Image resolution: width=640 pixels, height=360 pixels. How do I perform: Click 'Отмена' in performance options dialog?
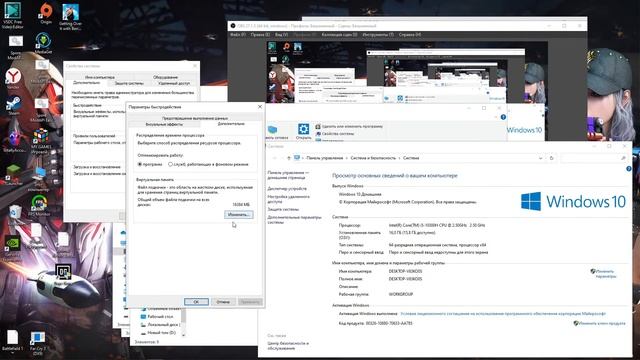point(223,302)
